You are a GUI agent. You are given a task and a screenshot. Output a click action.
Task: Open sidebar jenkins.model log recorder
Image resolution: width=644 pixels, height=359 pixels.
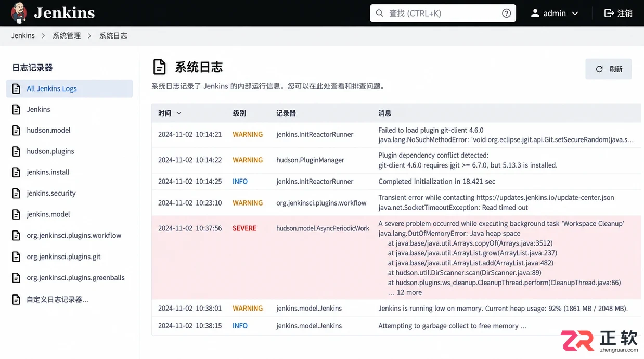click(x=48, y=214)
